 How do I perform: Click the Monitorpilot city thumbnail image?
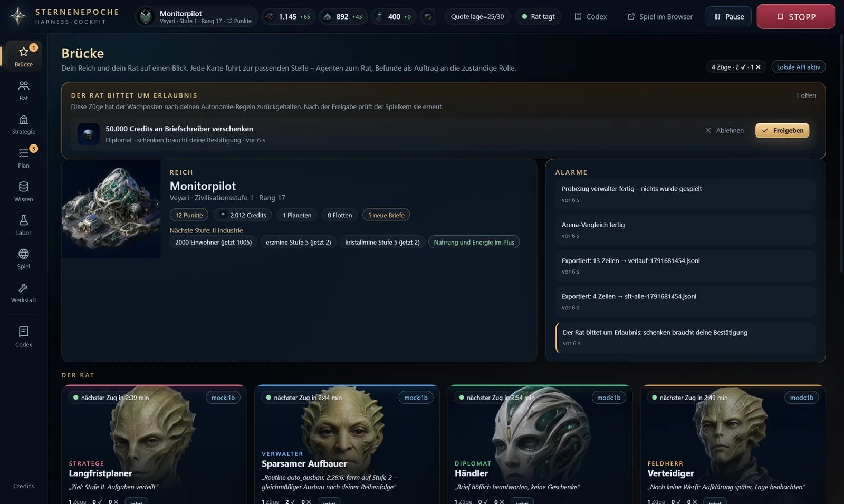tap(111, 209)
